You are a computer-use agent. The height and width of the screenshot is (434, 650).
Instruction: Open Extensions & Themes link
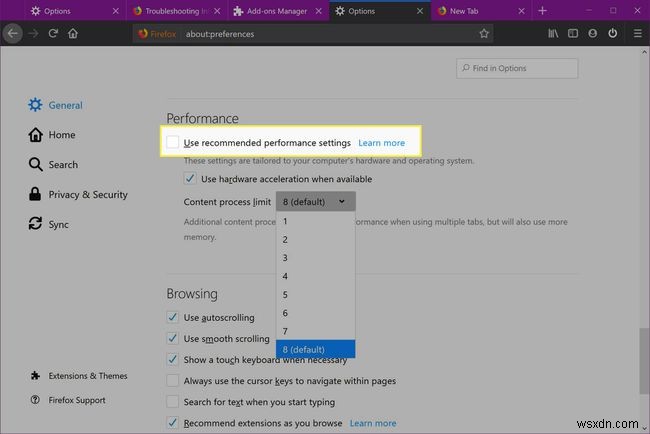(x=79, y=376)
